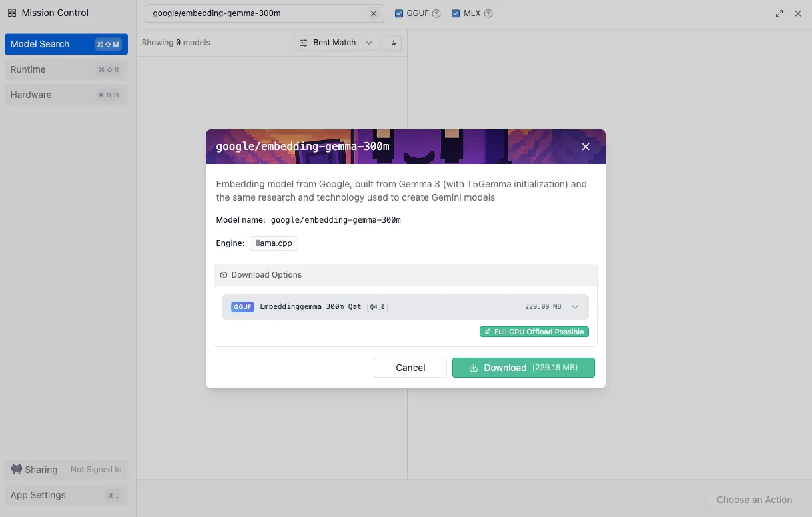
Task: Click the Download Options header
Action: pos(406,275)
